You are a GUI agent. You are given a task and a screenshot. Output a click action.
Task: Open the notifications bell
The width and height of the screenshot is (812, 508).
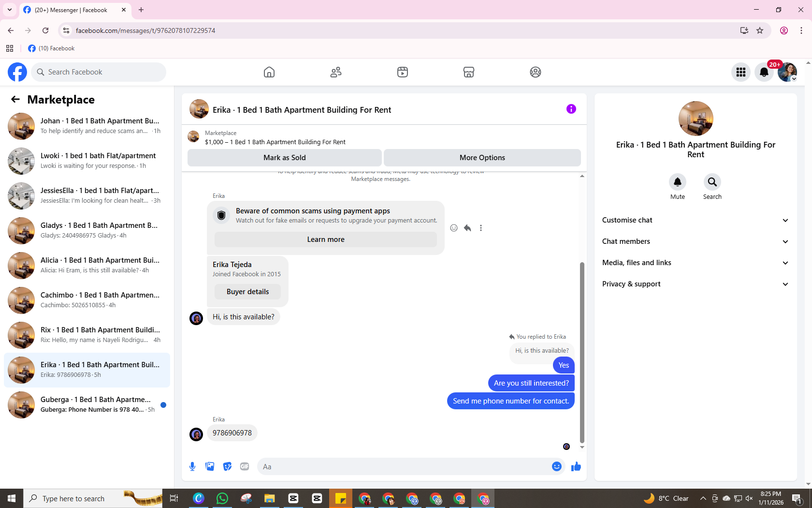[x=764, y=72]
